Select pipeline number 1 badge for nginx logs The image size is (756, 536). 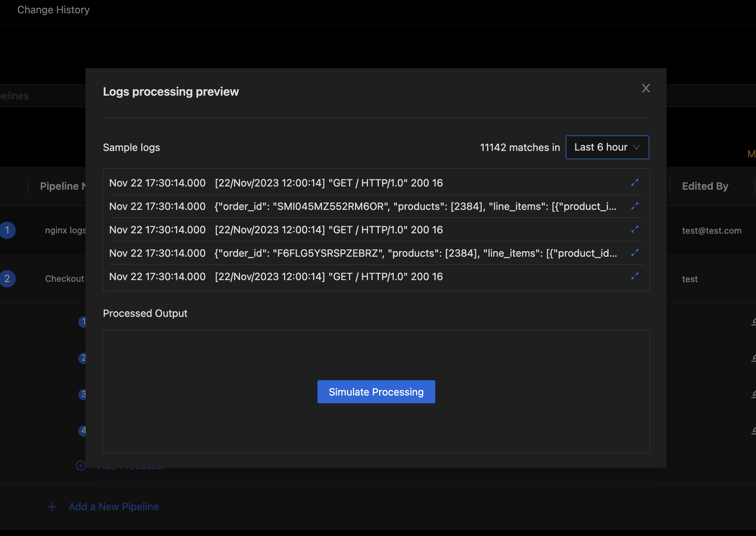coord(7,230)
